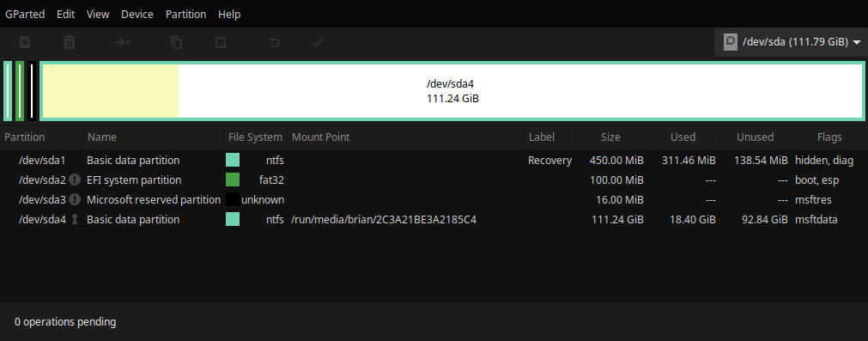Select the Microsoft reserved partition row
Image resolution: width=868 pixels, height=341 pixels.
(434, 200)
